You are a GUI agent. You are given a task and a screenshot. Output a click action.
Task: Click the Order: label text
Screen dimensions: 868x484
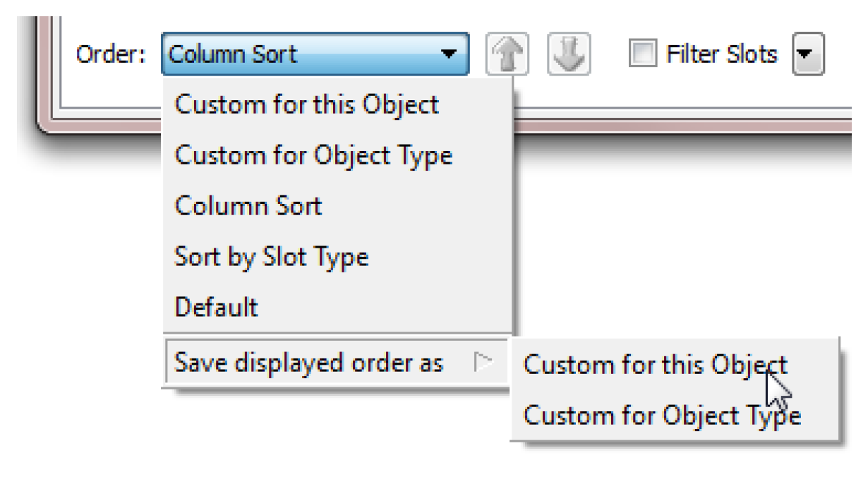[x=111, y=54]
